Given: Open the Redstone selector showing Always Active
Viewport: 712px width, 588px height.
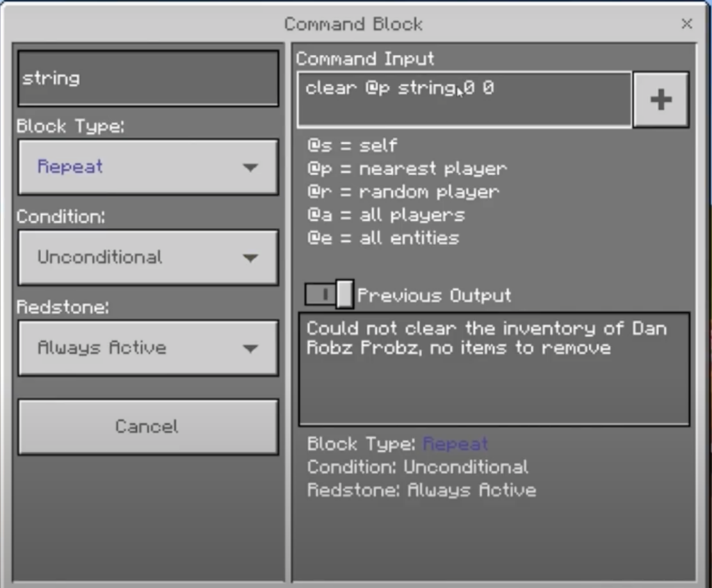Looking at the screenshot, I should (147, 348).
